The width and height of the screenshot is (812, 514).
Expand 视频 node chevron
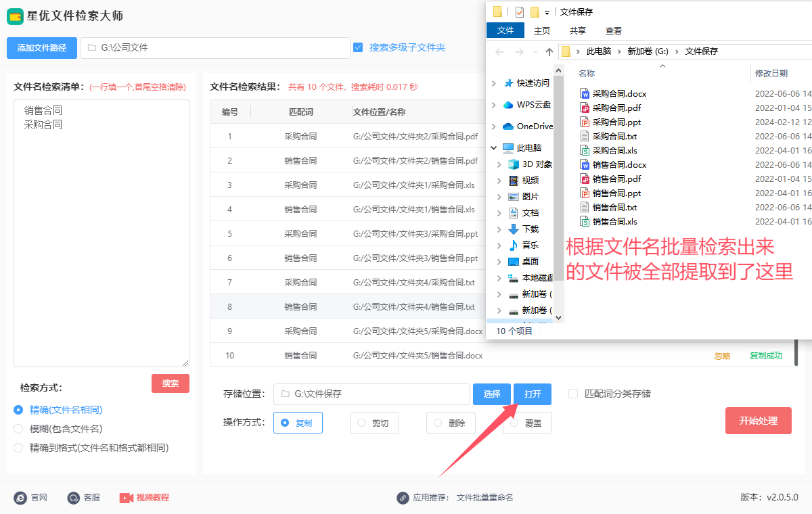pyautogui.click(x=499, y=181)
